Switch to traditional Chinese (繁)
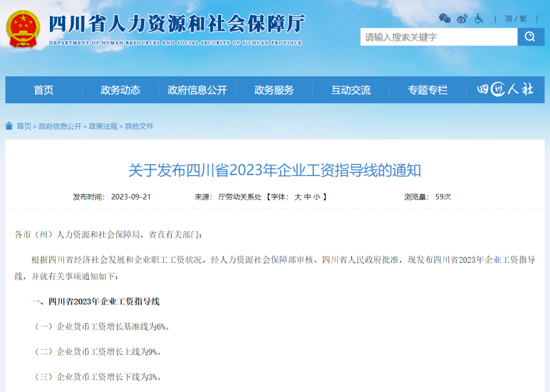The width and height of the screenshot is (550, 392). pyautogui.click(x=523, y=19)
